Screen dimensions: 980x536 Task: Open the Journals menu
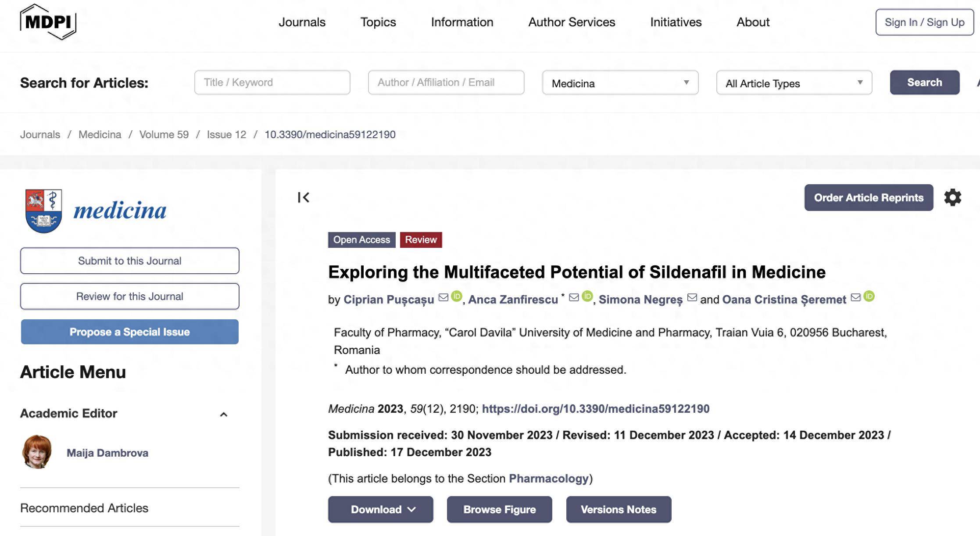point(302,22)
